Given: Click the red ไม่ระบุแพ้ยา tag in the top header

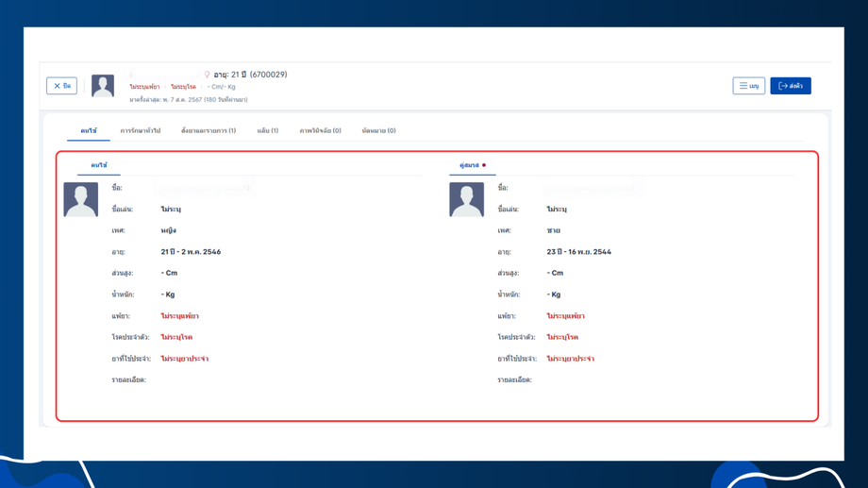Looking at the screenshot, I should click(x=144, y=87).
